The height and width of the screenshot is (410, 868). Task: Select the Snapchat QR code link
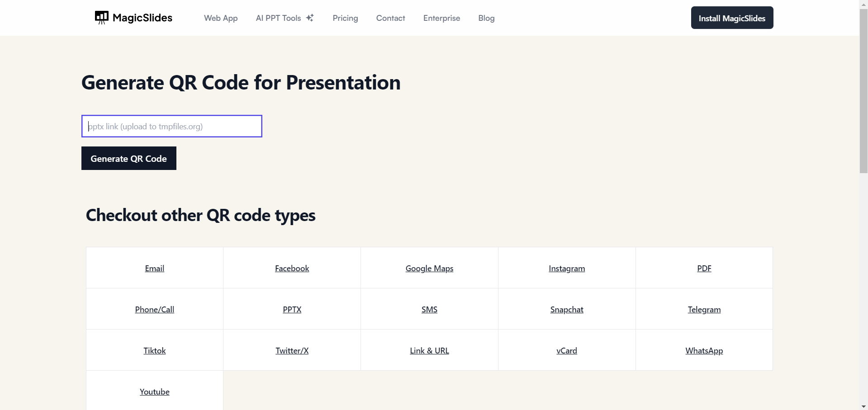567,309
